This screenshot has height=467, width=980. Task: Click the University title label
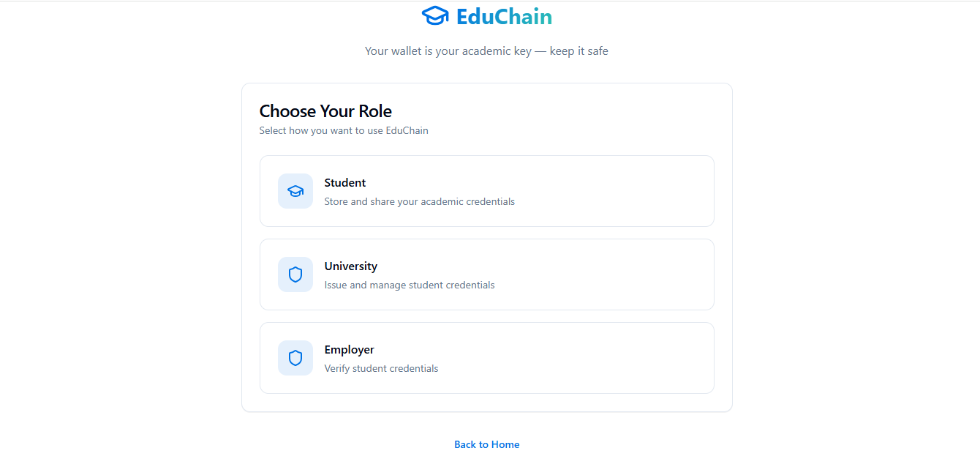pyautogui.click(x=351, y=266)
